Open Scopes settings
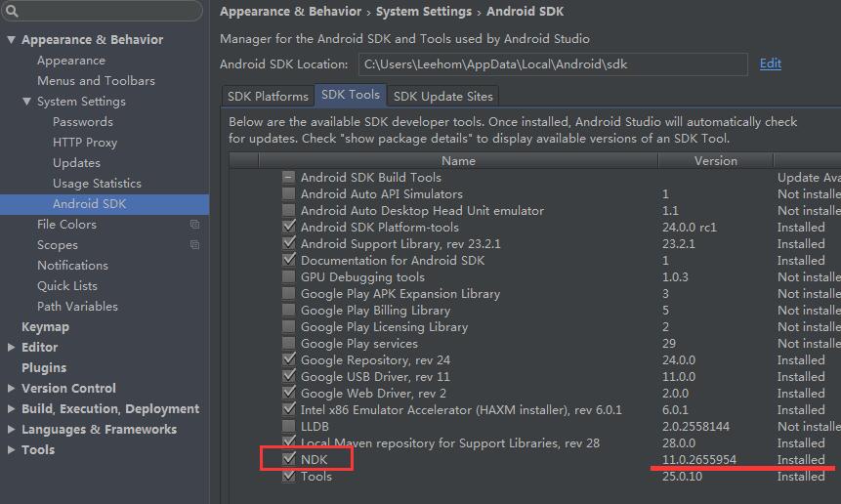Image resolution: width=841 pixels, height=504 pixels. 58,244
